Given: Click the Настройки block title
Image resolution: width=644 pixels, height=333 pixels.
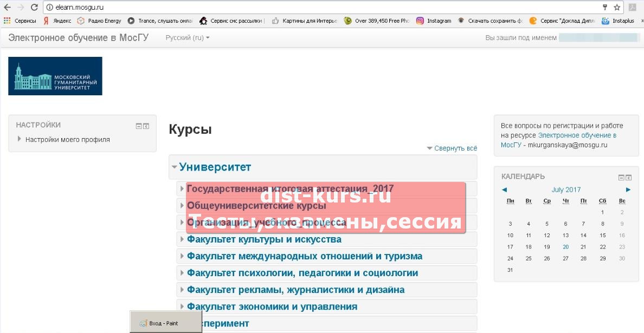Looking at the screenshot, I should tap(38, 125).
